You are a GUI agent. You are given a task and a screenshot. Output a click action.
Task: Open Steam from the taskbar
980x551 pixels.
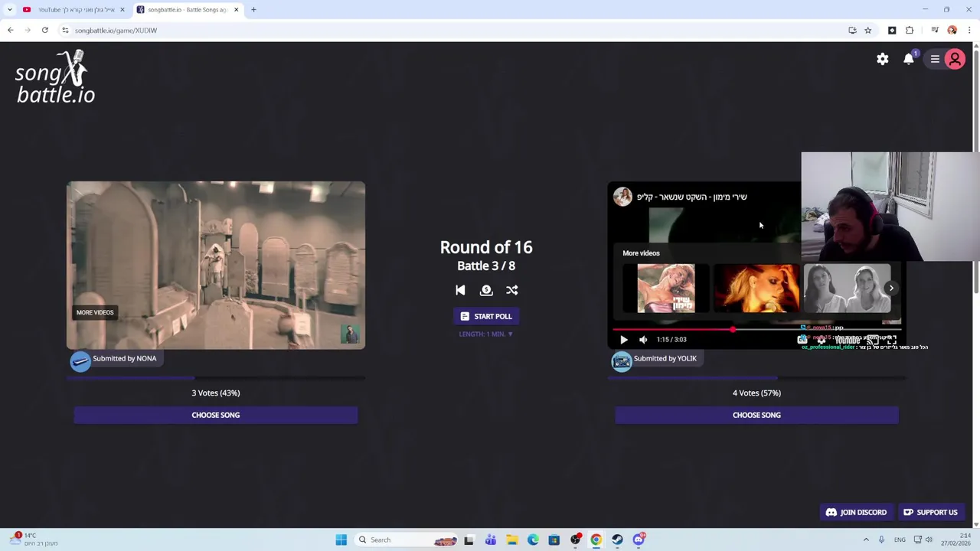coord(617,540)
